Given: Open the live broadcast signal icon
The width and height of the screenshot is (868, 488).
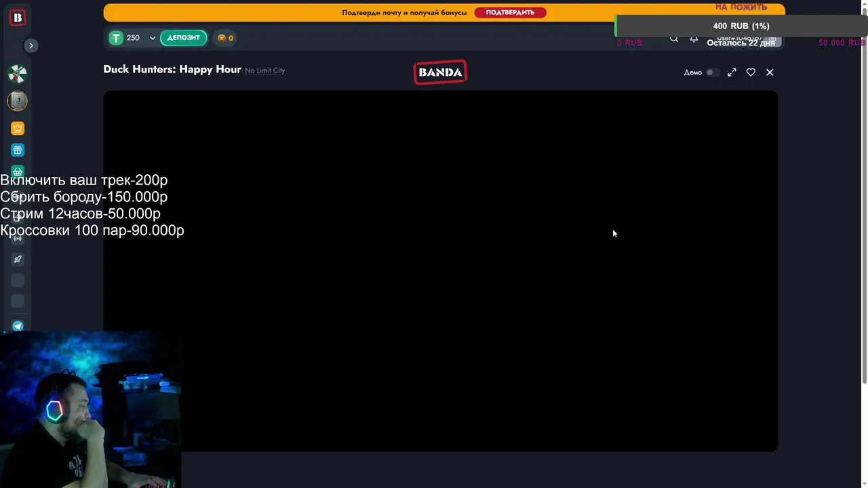Looking at the screenshot, I should (18, 238).
